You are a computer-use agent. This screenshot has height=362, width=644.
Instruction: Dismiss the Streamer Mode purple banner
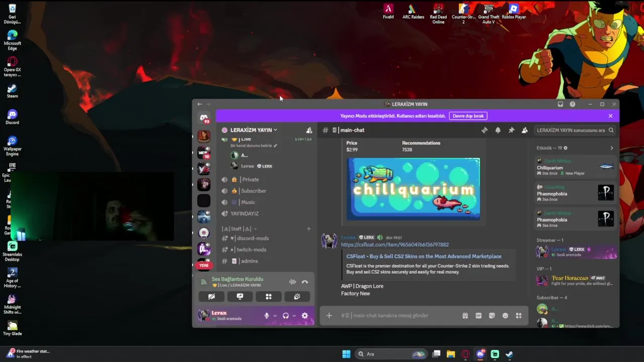pyautogui.click(x=611, y=116)
